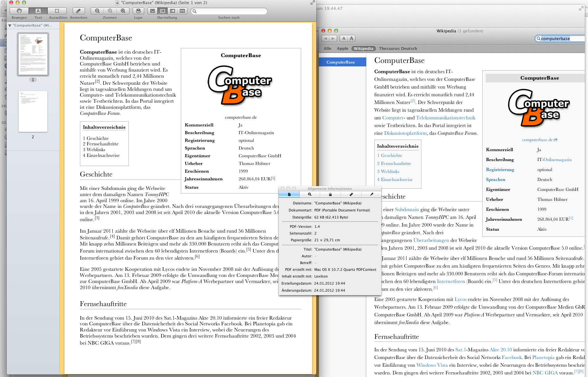Select the Wikipedia source tab
The width and height of the screenshot is (588, 377).
363,49
